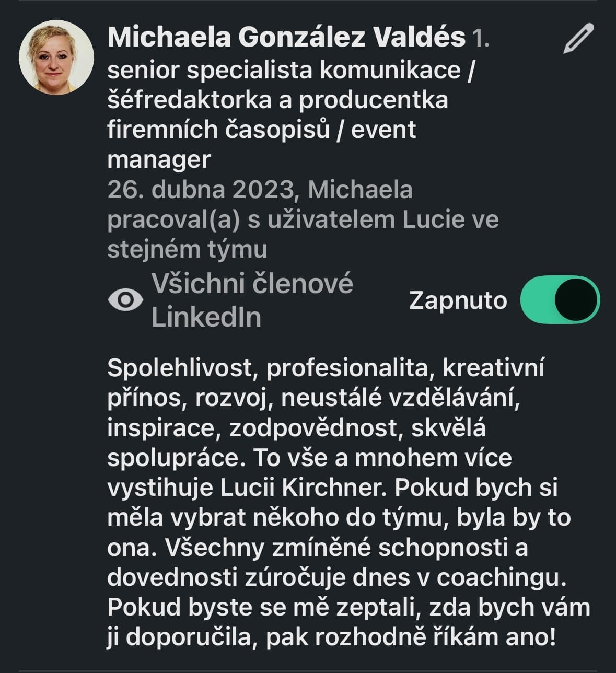Click the stejném týmu relationship line
This screenshot has height=673, width=616.
coord(187,249)
